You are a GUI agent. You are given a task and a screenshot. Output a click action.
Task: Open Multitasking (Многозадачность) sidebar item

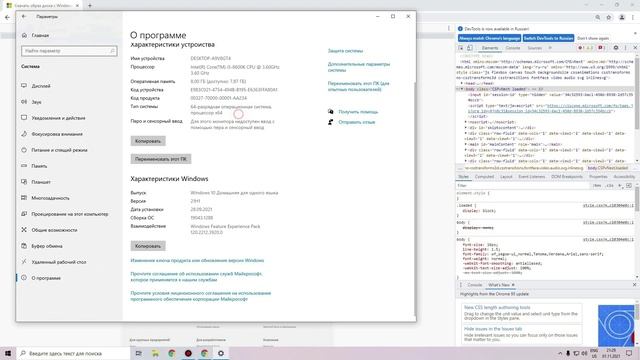[x=50, y=198]
